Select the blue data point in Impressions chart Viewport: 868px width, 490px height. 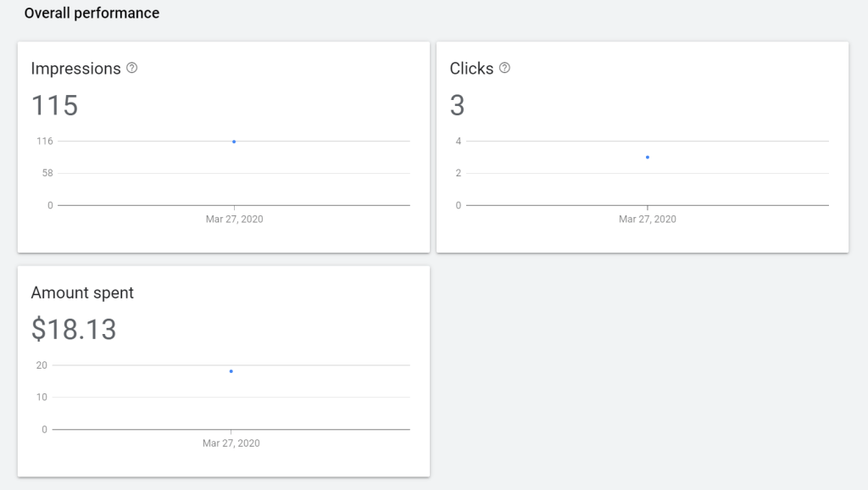tap(234, 142)
